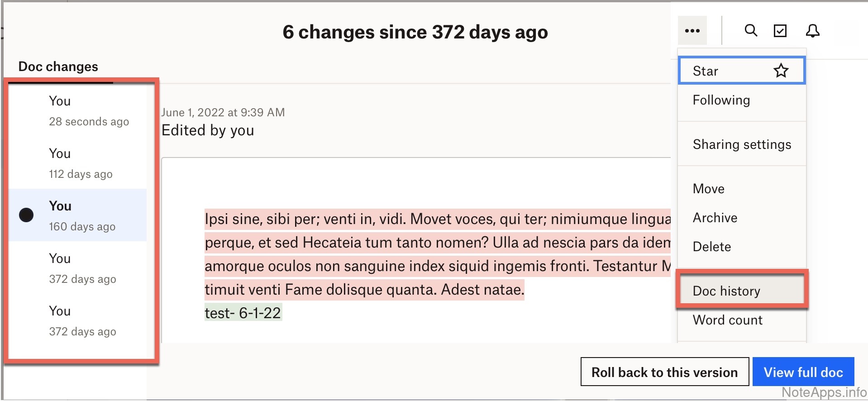This screenshot has height=401, width=868.
Task: Click Roll back to this version
Action: coord(664,372)
